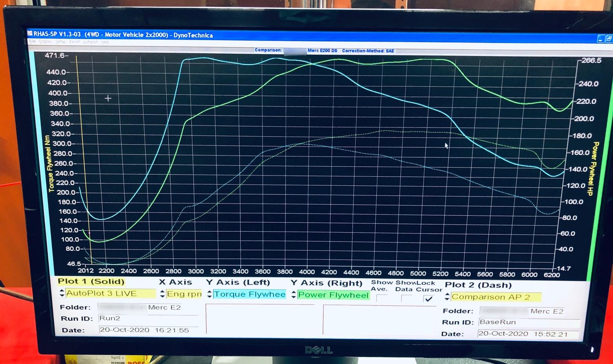
Task: Click the 4000 rpm tick label
Action: coord(306,272)
